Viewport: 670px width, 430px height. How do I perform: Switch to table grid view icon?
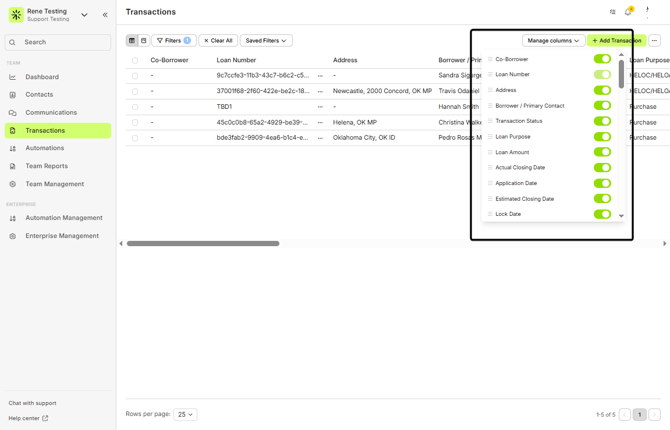pyautogui.click(x=132, y=41)
